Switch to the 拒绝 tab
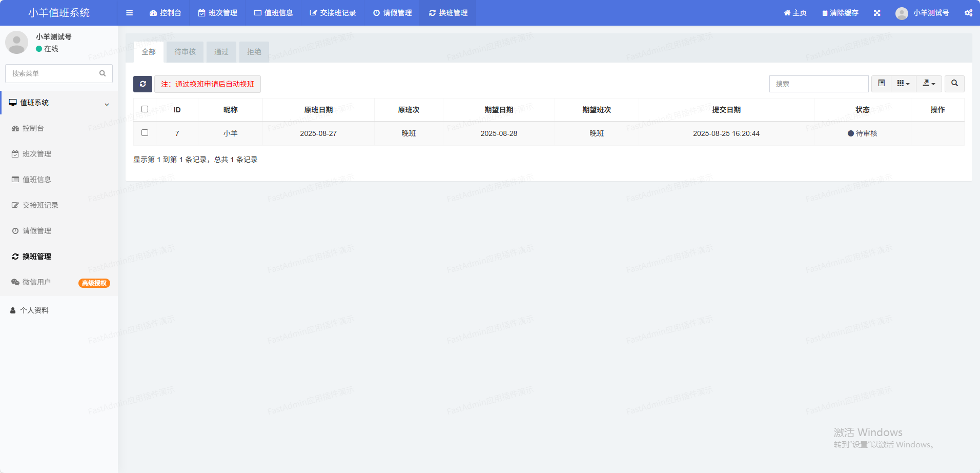 pos(254,52)
